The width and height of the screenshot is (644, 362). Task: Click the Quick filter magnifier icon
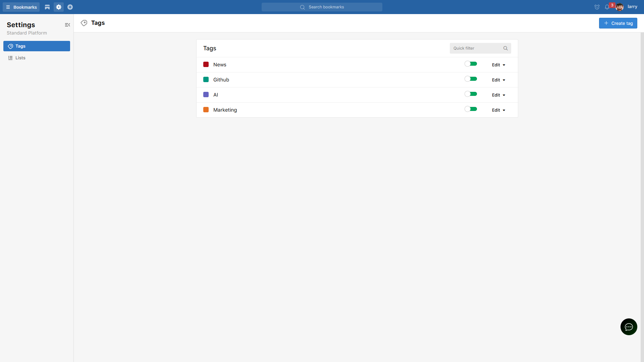coord(505,48)
